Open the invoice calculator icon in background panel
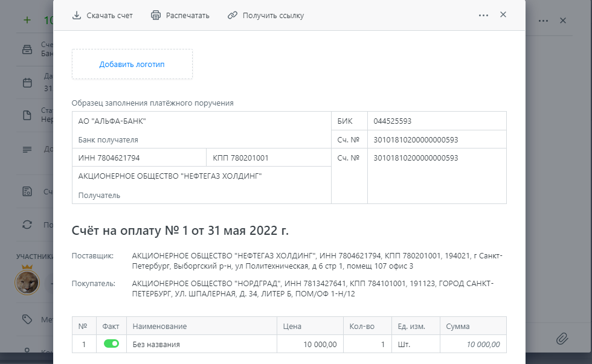The image size is (592, 364). click(27, 191)
